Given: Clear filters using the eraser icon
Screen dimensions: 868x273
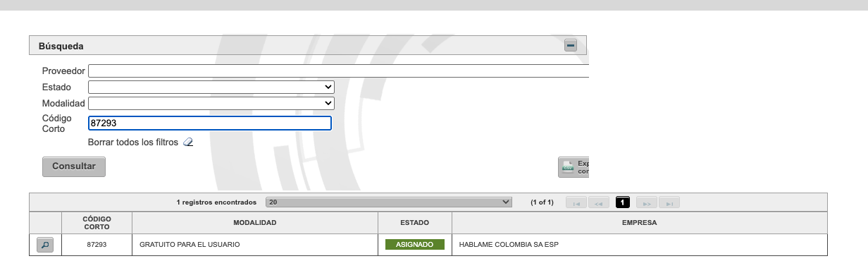Looking at the screenshot, I should click(187, 142).
